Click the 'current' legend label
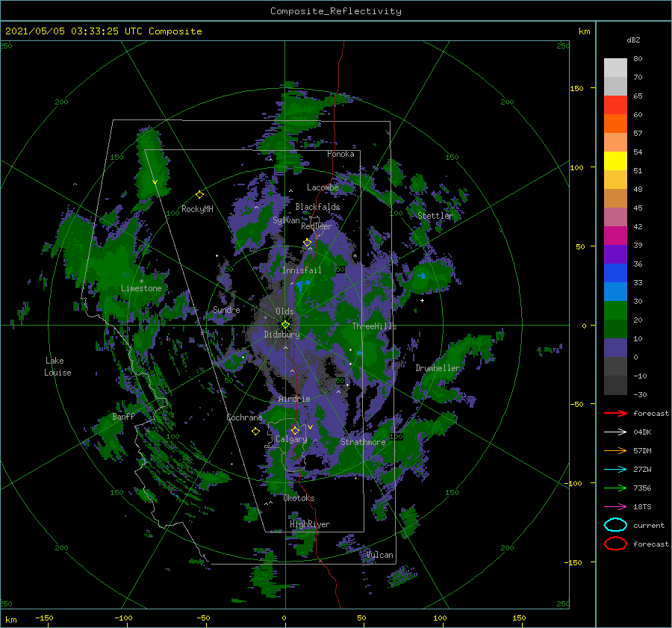The width and height of the screenshot is (672, 628). [x=649, y=526]
